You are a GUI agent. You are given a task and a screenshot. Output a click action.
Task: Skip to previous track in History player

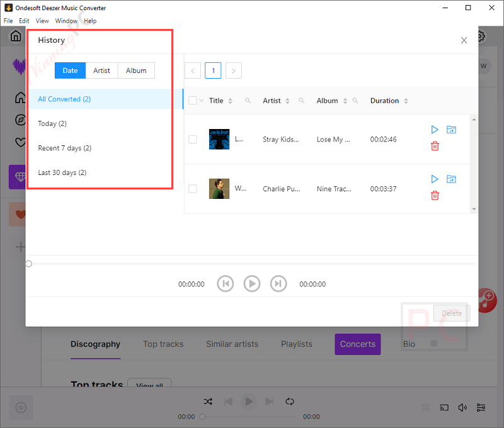226,284
